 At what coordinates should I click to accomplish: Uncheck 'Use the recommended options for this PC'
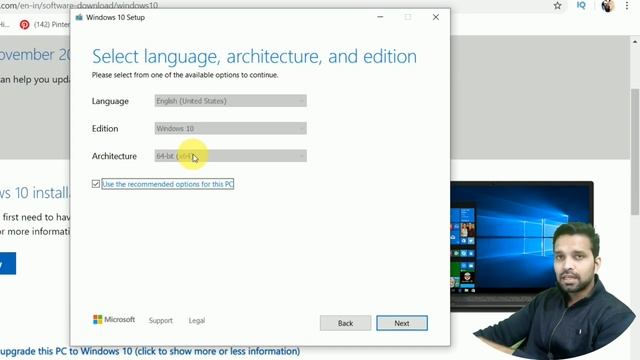click(x=96, y=184)
